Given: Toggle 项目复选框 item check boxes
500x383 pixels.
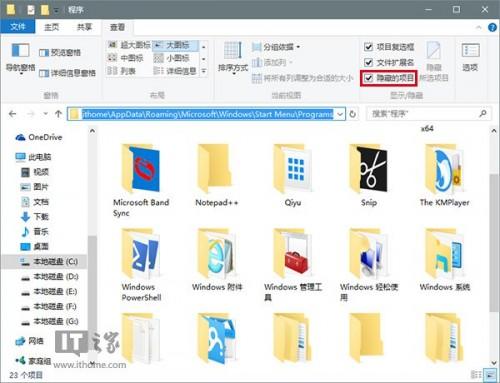Looking at the screenshot, I should [x=389, y=47].
